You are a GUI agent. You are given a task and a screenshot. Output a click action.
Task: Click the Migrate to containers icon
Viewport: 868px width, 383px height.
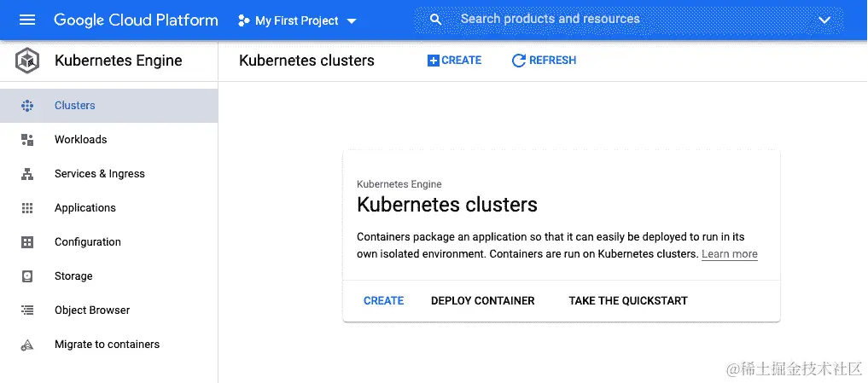click(27, 345)
